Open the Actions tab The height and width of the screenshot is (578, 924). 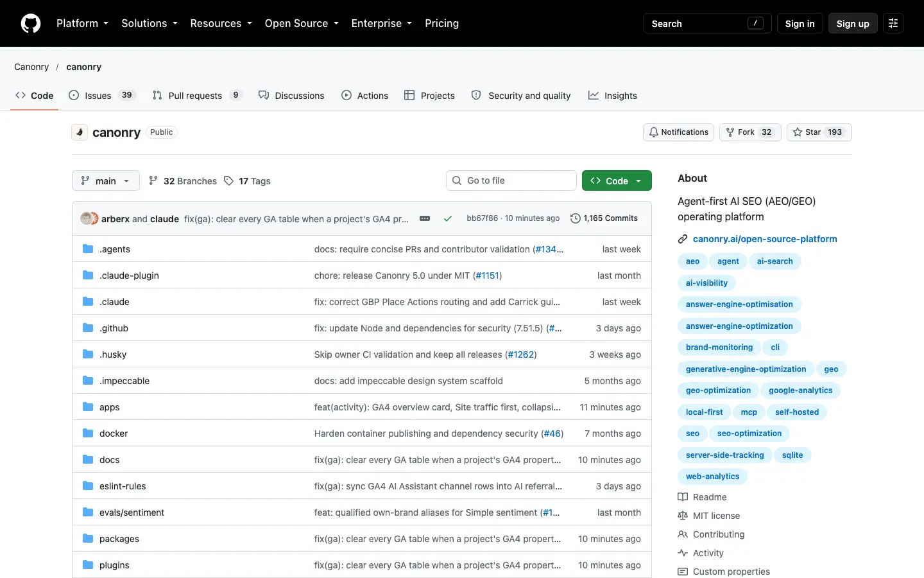pyautogui.click(x=365, y=96)
